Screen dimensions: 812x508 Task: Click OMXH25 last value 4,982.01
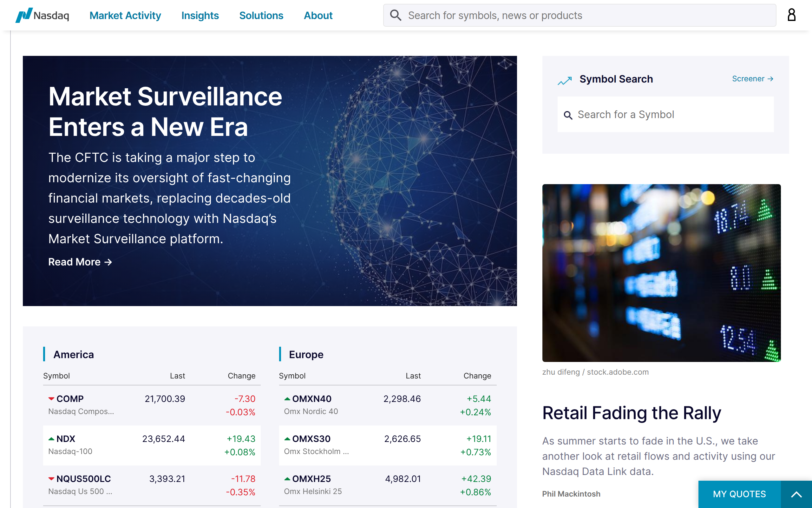(403, 479)
